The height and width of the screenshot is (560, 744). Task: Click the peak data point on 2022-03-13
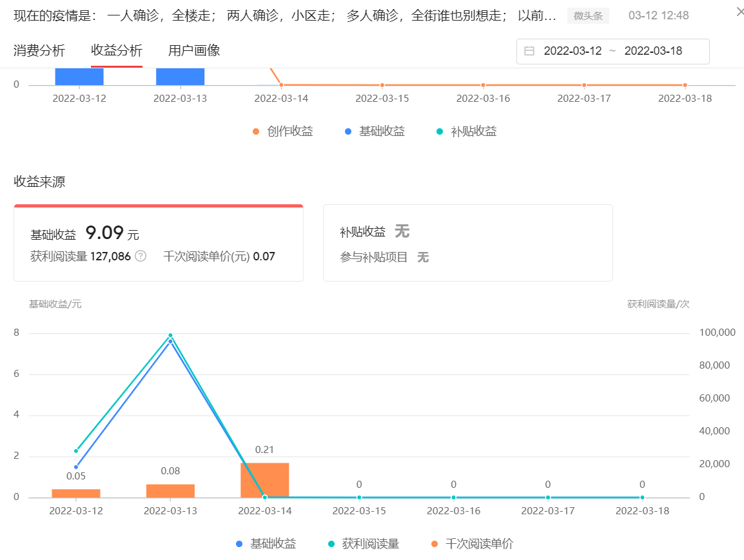[169, 335]
